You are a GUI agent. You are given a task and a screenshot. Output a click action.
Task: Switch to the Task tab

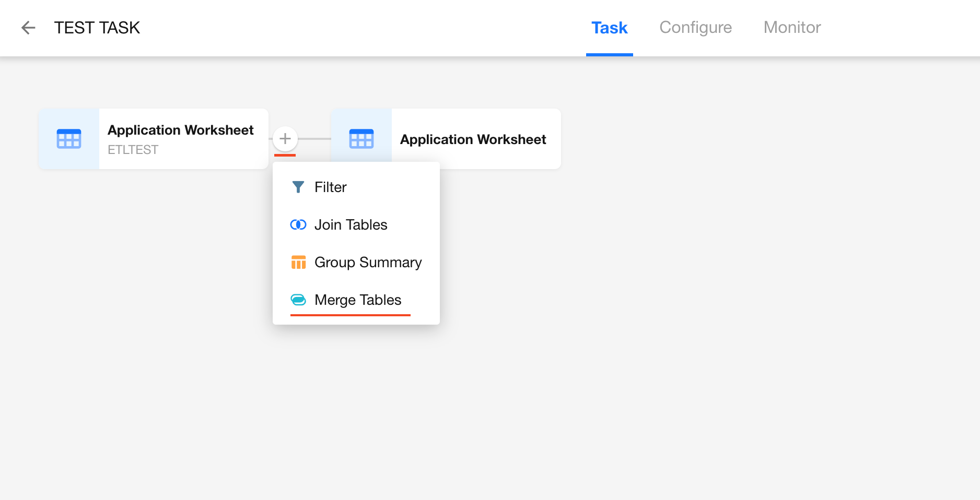click(609, 28)
